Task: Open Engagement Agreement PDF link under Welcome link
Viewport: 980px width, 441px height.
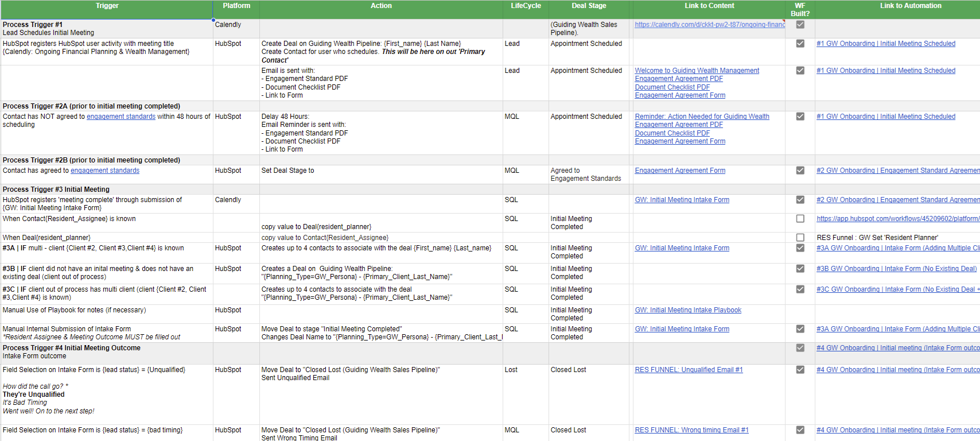Action: [679, 79]
